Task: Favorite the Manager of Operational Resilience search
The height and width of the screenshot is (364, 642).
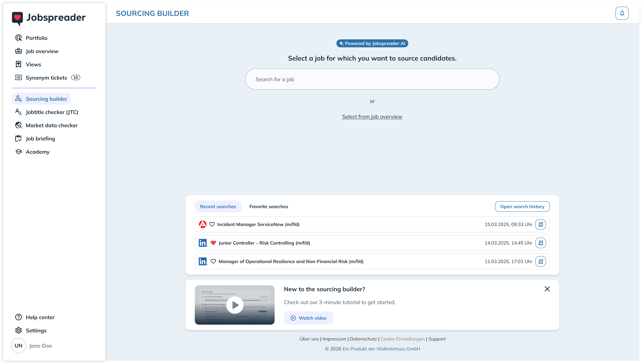Action: (213, 261)
